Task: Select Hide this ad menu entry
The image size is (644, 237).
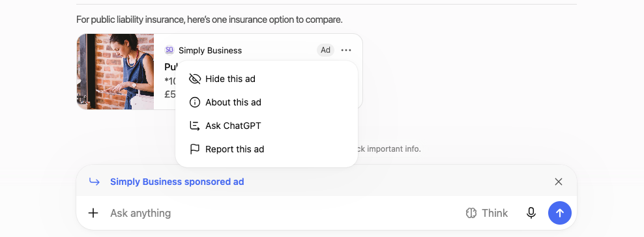Action: pos(267,79)
